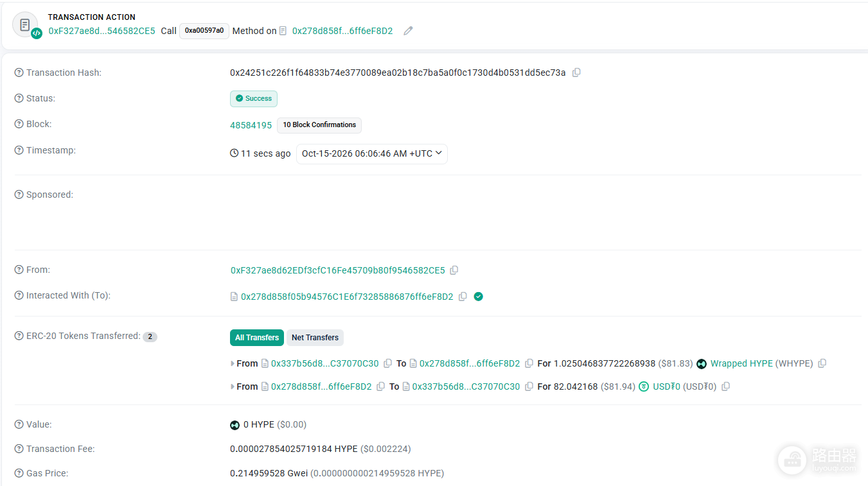Show help for ERC-20 Tokens Transferred
Viewport: 868px width, 486px height.
[19, 336]
